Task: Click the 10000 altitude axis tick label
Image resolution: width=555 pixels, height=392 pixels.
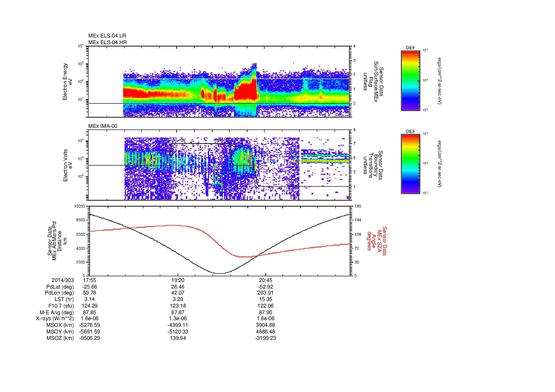Action: pos(80,206)
